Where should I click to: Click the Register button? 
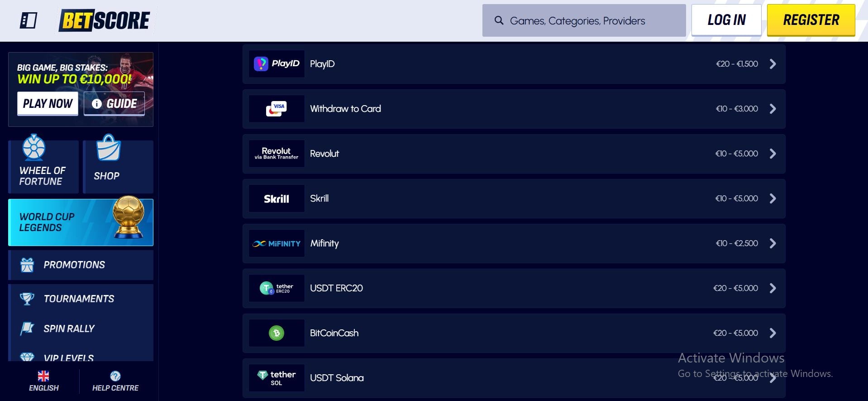pos(811,20)
